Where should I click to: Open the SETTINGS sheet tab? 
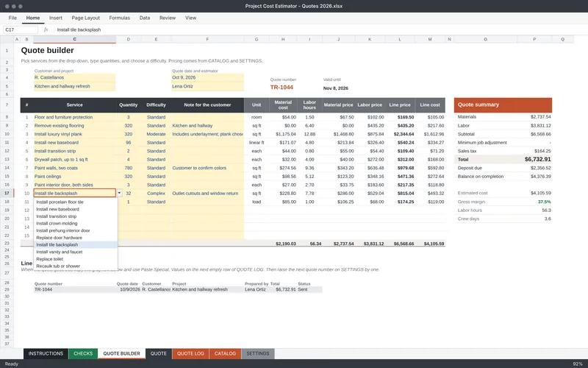click(258, 353)
